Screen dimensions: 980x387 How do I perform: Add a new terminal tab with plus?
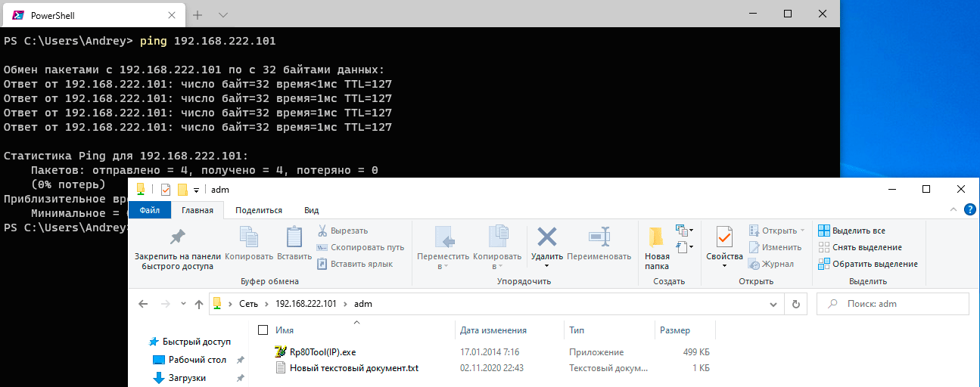point(198,14)
